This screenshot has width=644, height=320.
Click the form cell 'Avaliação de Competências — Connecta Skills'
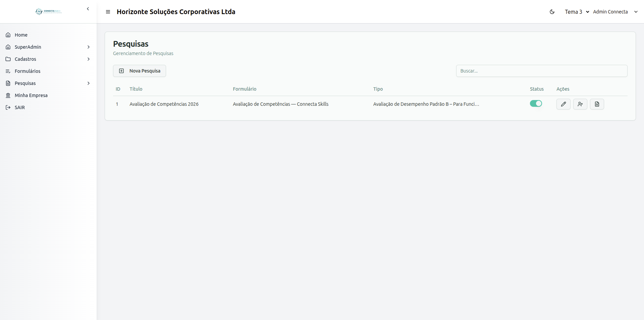281,104
